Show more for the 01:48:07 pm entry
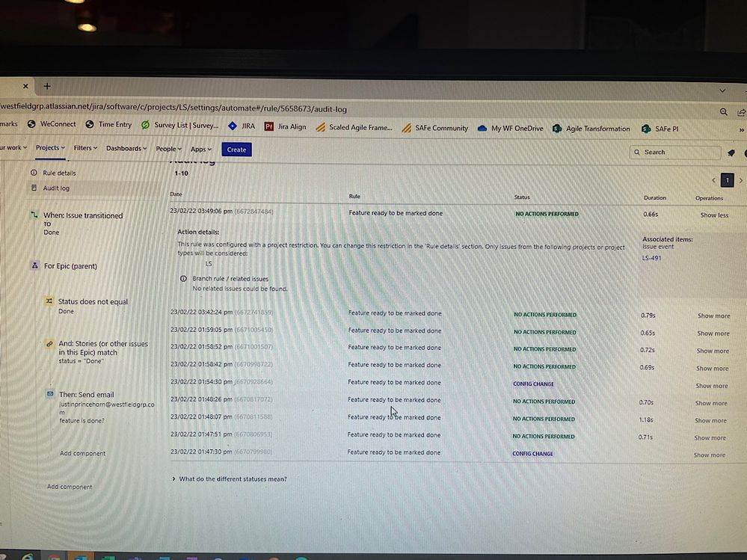 tap(711, 420)
